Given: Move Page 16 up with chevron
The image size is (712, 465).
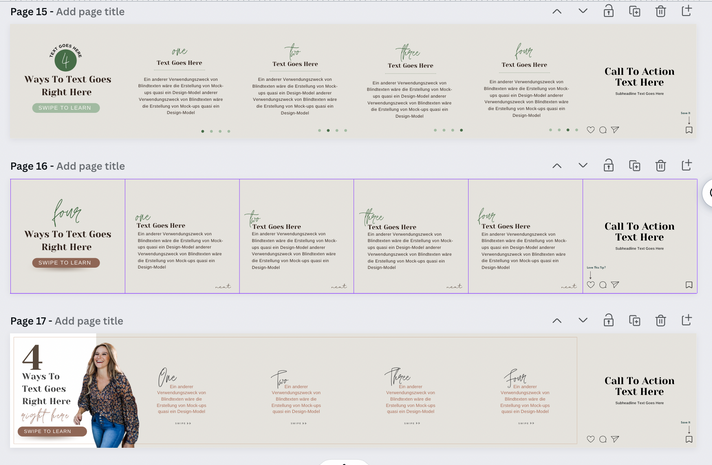Looking at the screenshot, I should (557, 166).
